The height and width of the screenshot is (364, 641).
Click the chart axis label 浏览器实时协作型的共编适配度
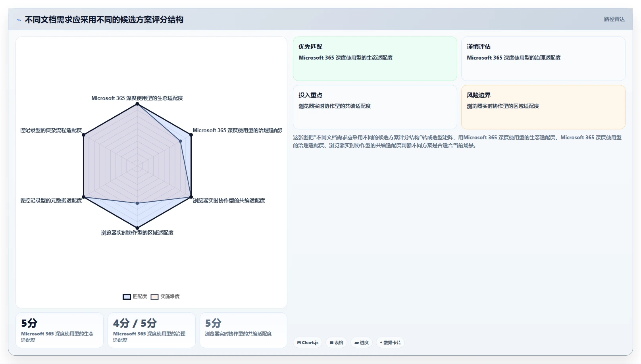pos(229,200)
